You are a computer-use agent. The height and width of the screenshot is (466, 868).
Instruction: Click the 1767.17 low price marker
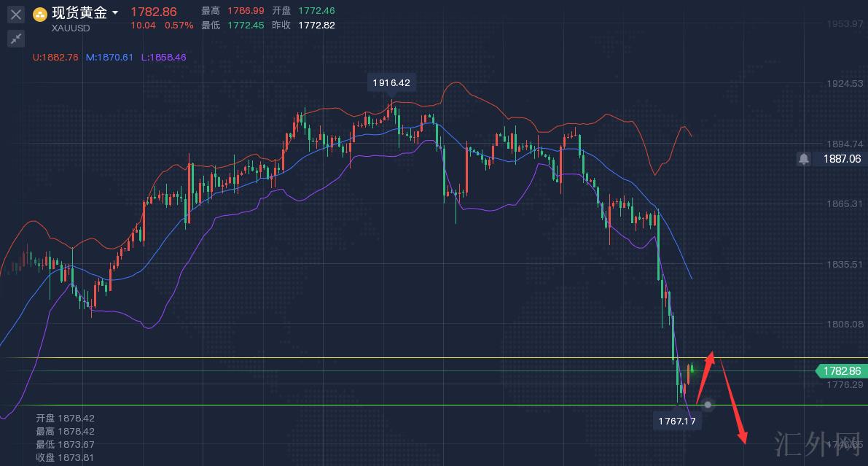(677, 421)
